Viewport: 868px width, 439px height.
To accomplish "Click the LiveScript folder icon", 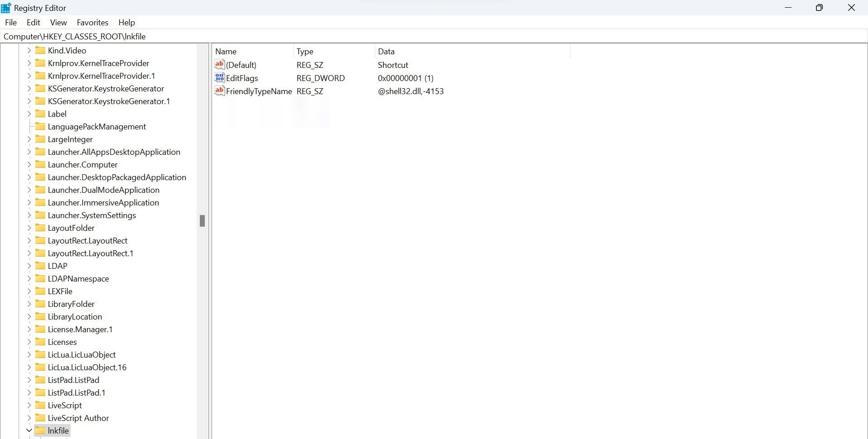I will click(40, 405).
